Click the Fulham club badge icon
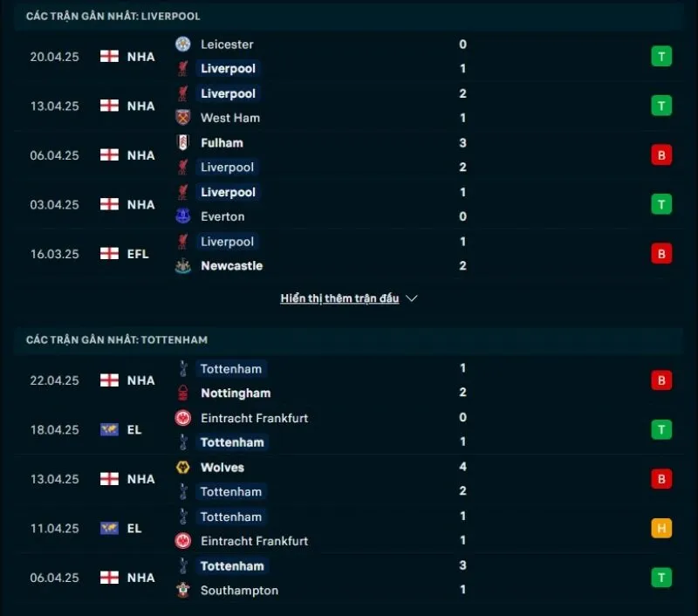The width and height of the screenshot is (698, 616). click(183, 142)
